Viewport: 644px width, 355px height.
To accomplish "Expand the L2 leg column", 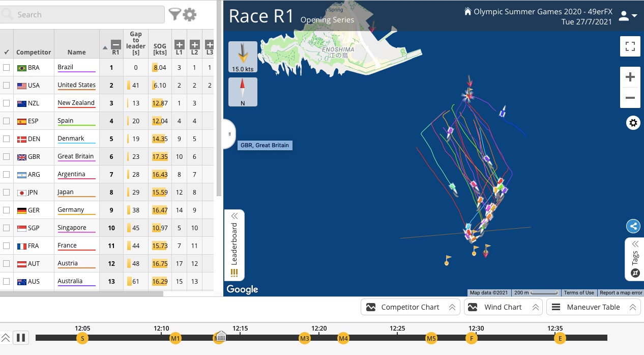I will pos(194,44).
